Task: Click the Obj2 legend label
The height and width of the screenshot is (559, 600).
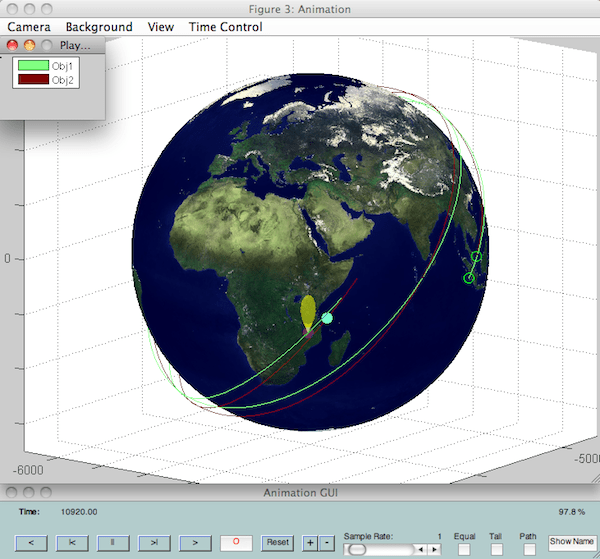Action: click(x=62, y=80)
